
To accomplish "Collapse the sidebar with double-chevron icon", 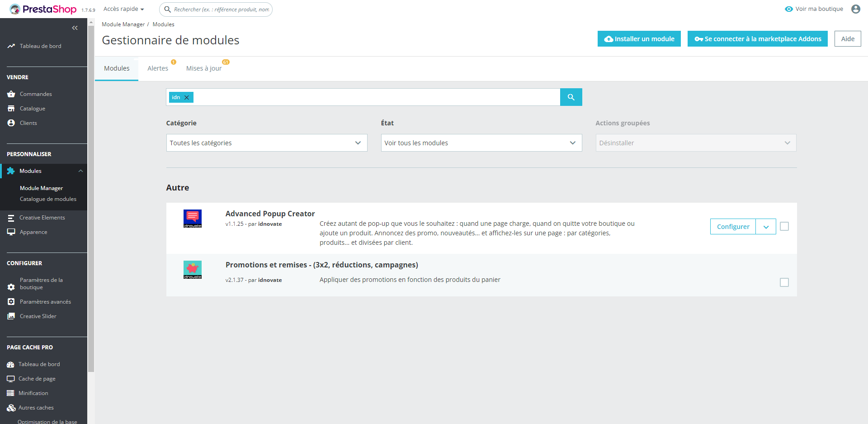I will point(75,28).
